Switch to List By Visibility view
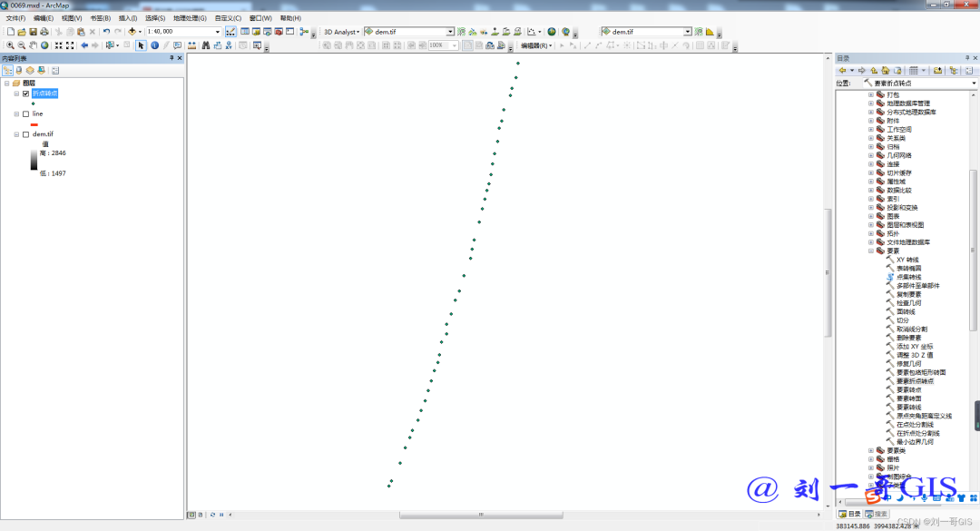The width and height of the screenshot is (980, 531). point(30,71)
